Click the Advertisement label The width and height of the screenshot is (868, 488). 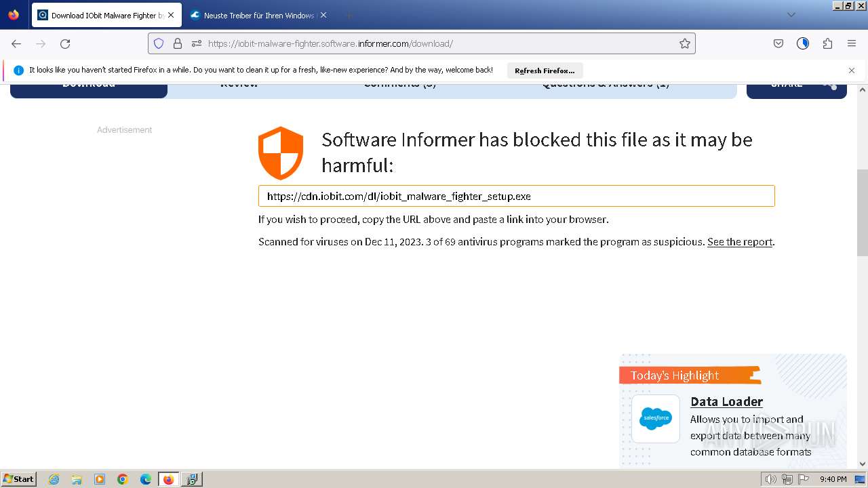[x=124, y=129]
